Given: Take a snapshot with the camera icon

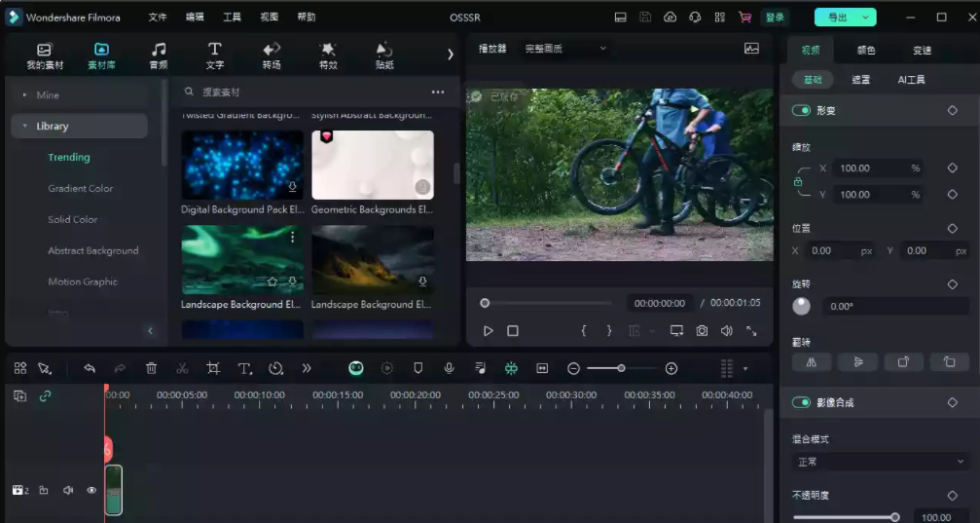Looking at the screenshot, I should [702, 331].
